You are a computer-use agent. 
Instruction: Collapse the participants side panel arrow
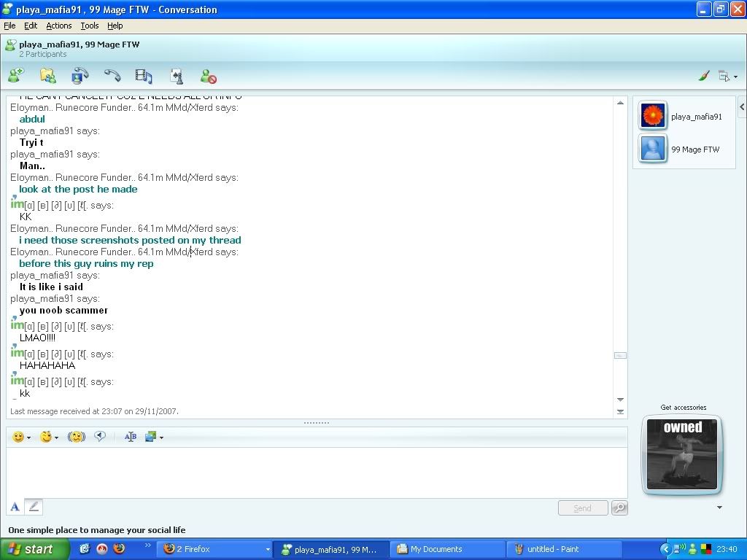(x=741, y=107)
